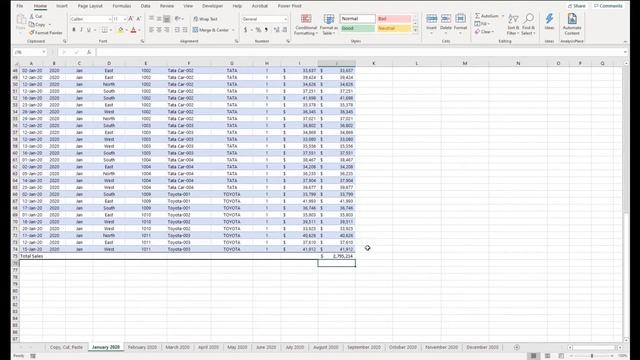Click in the formula bar
This screenshot has width=640, height=360.
coord(359,52)
